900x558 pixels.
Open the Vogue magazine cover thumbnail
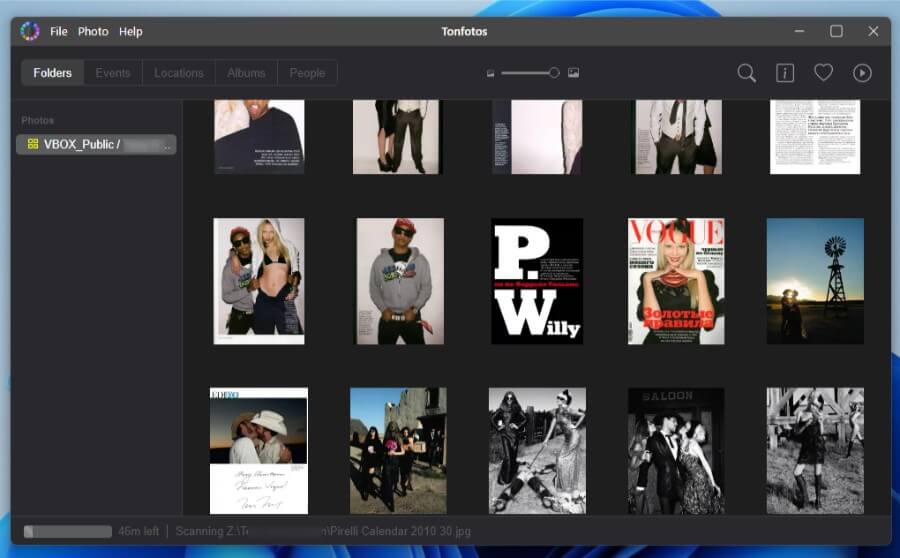tap(676, 281)
